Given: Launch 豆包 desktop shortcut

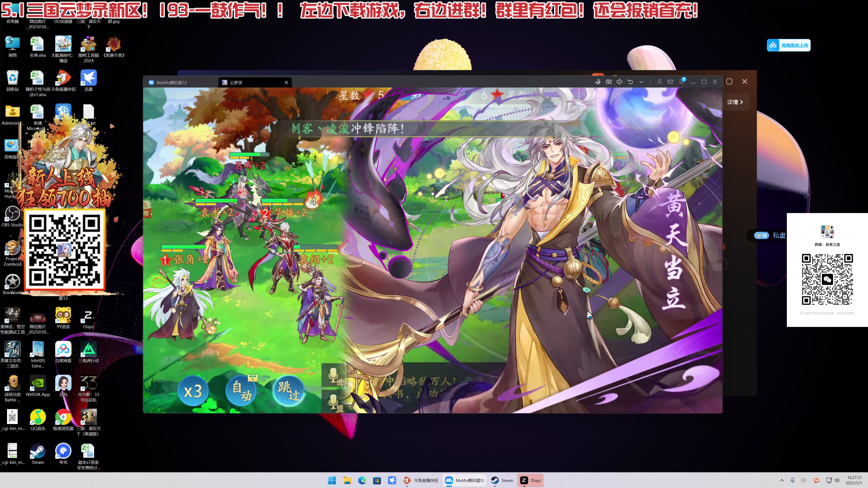Looking at the screenshot, I should [x=63, y=386].
